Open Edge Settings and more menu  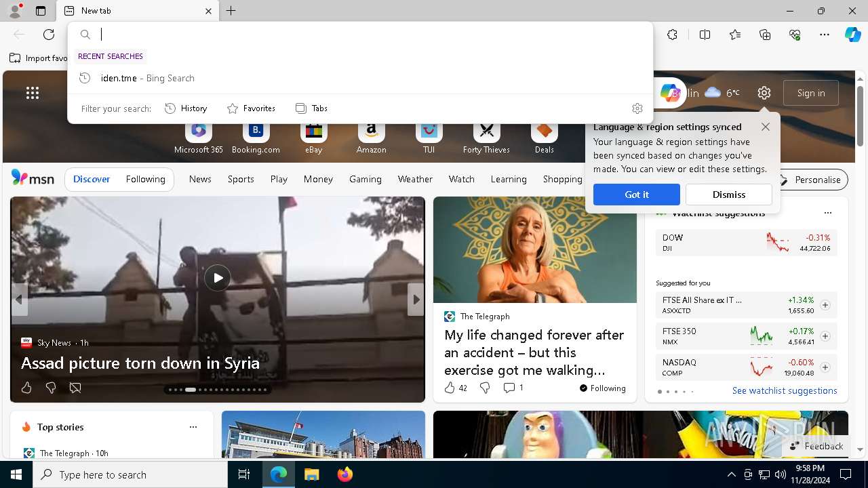(x=825, y=35)
